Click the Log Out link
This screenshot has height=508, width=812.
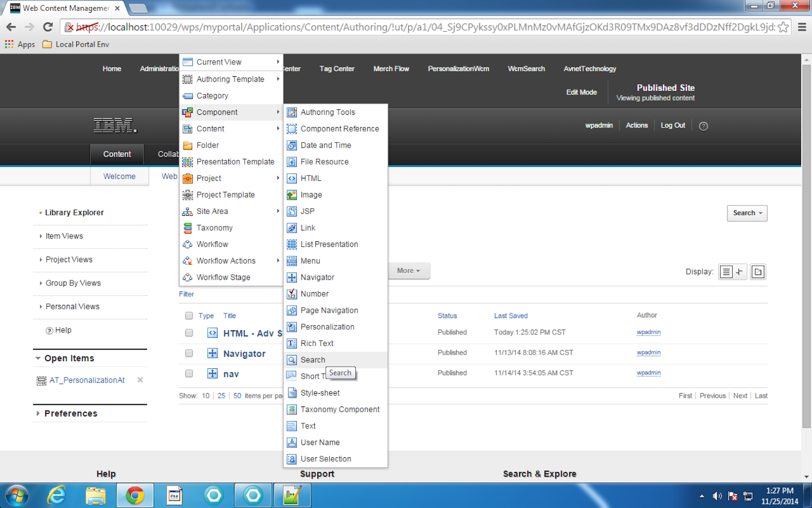[x=673, y=125]
